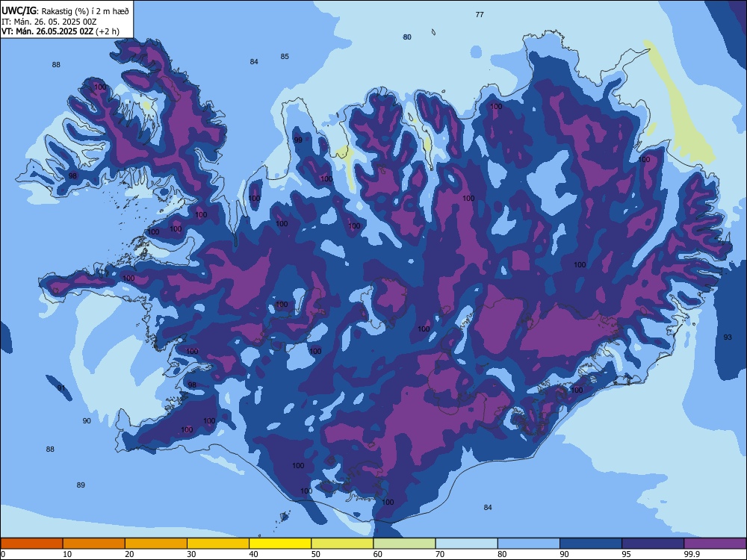The image size is (747, 560).
Task: Click the legend tick label '20'
Action: [129, 554]
